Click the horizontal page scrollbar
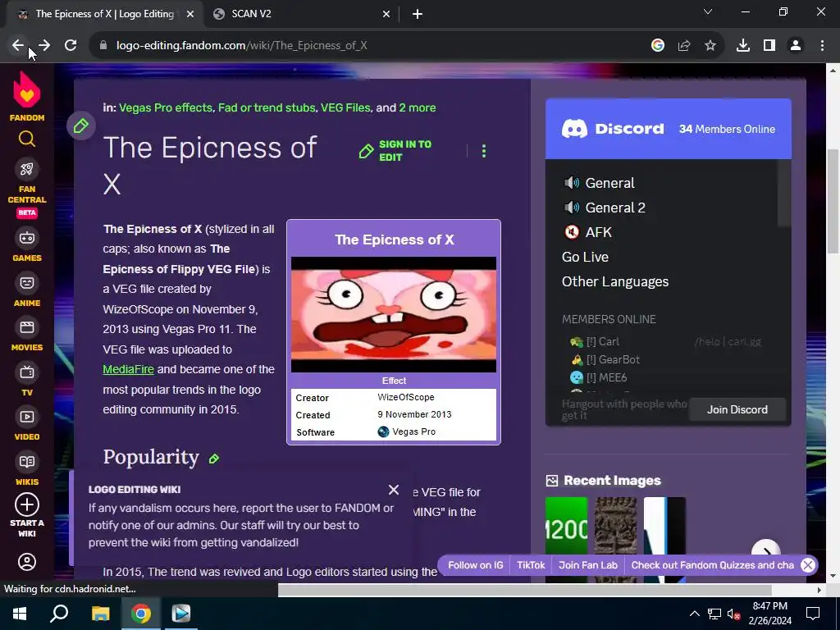 tap(524, 590)
